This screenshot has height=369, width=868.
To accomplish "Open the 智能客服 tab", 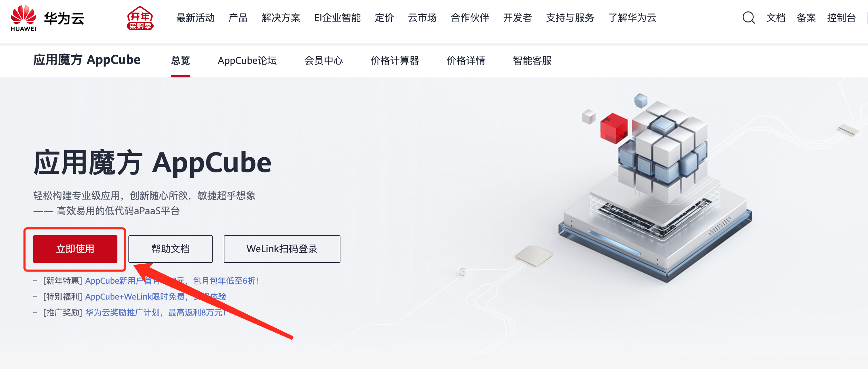I will tap(532, 61).
